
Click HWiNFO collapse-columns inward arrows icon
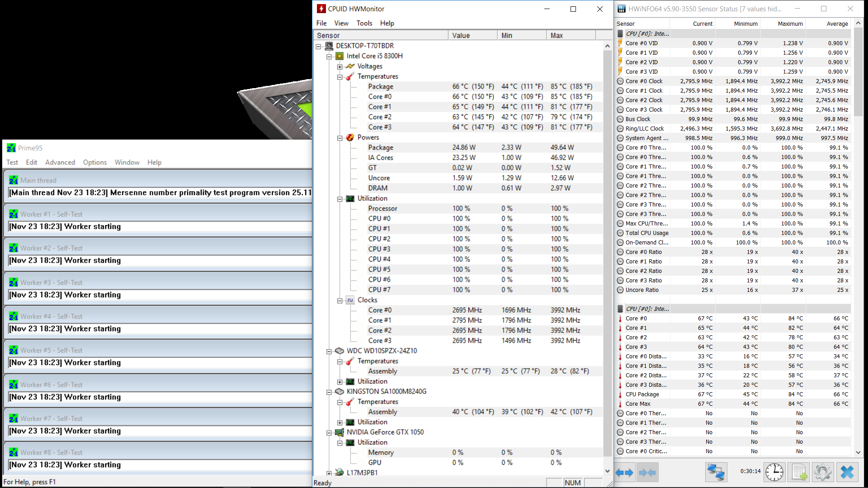pyautogui.click(x=647, y=473)
